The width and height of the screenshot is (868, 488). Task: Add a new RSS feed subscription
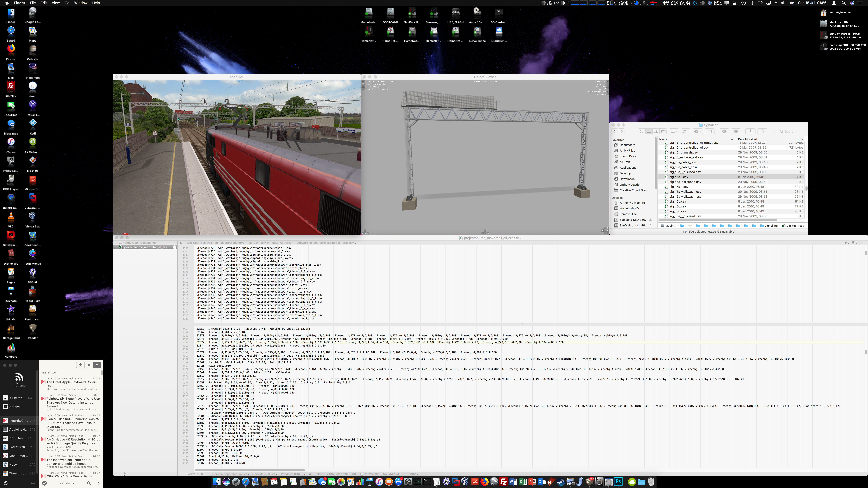click(x=33, y=483)
